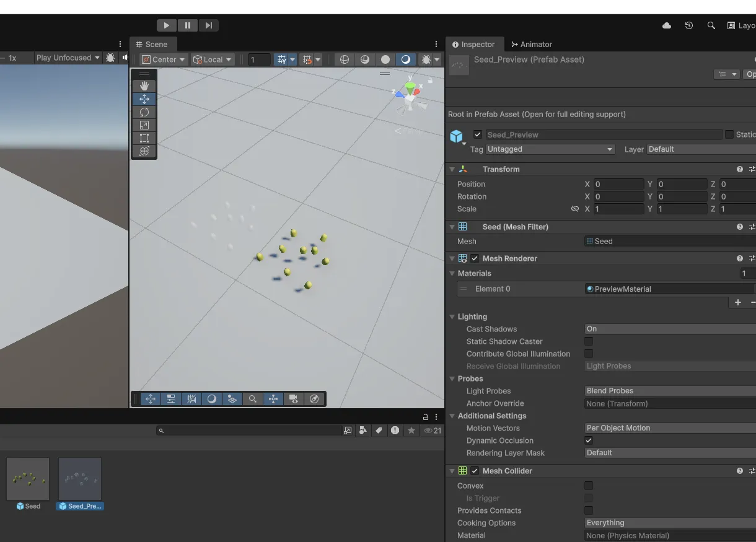Collapse the Transform component

(452, 169)
